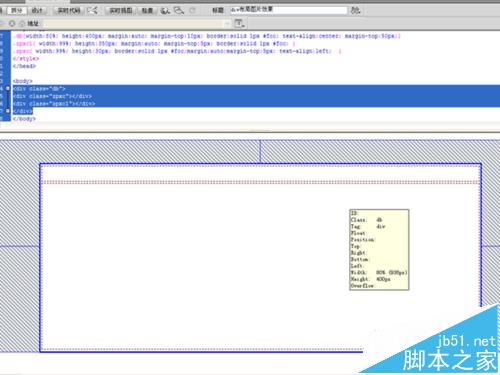Click the home icon next to address label
The image size is (500, 375).
click(22, 23)
